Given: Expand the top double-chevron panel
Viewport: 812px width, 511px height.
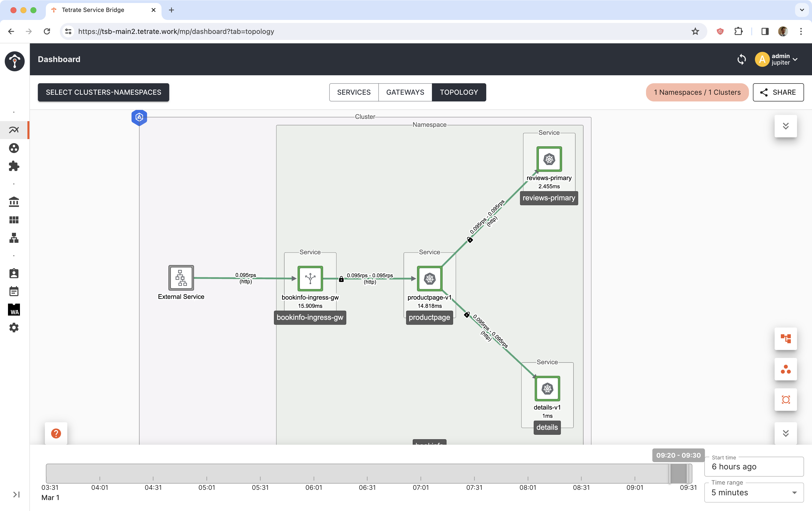Looking at the screenshot, I should [x=786, y=126].
